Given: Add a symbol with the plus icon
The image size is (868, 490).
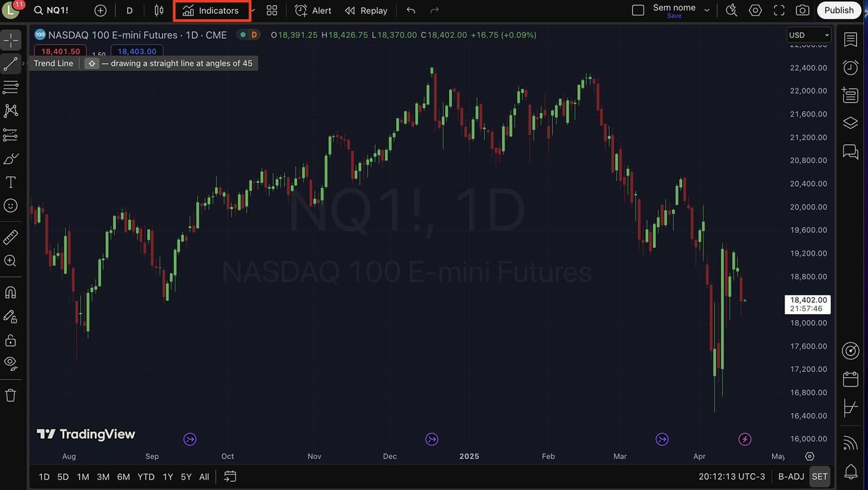Looking at the screenshot, I should click(100, 10).
